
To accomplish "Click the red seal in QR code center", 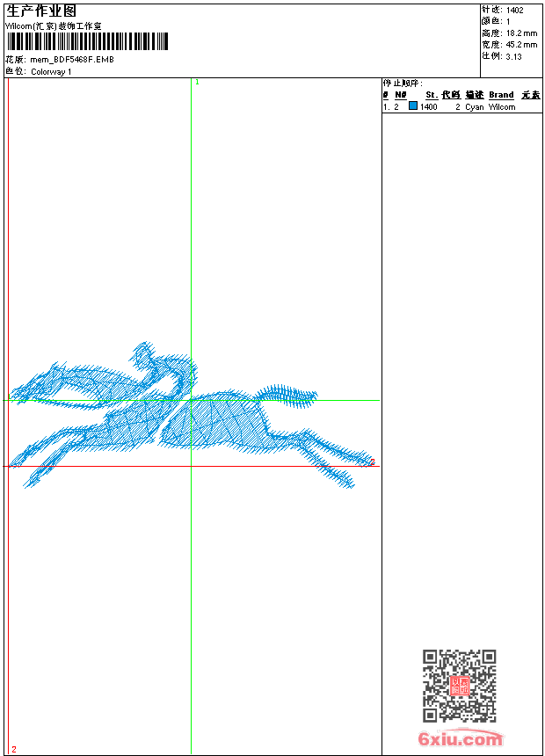I will point(460,686).
